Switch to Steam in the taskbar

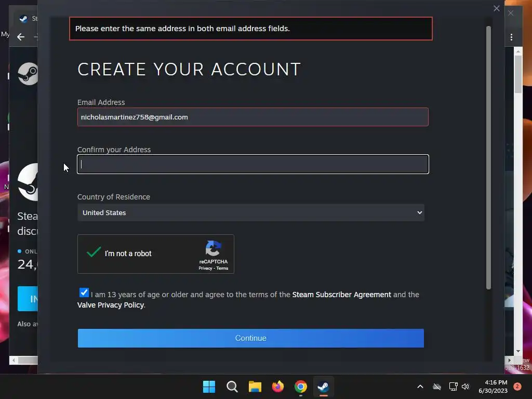coord(323,387)
